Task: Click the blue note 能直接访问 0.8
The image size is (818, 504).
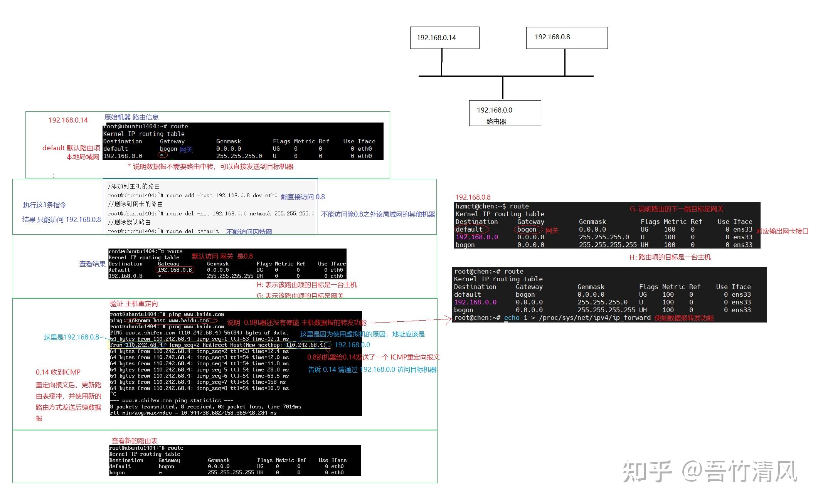Action: [x=303, y=197]
